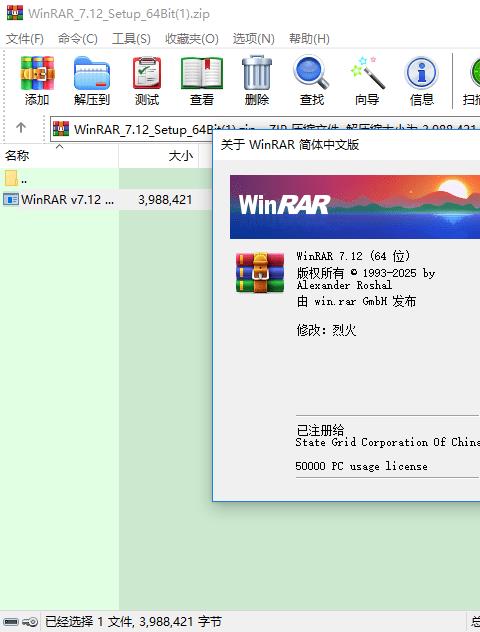The image size is (480, 632).
Task: Click the WinRAR title bar app icon
Action: point(15,13)
